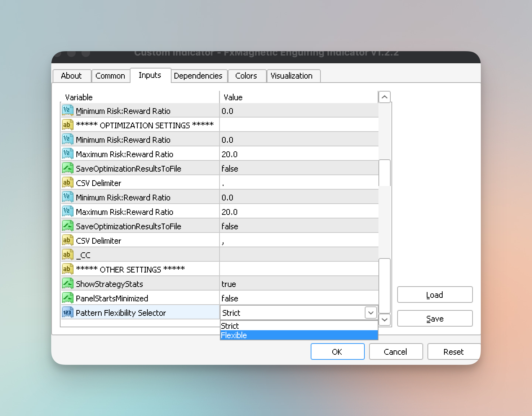Open the About tab
The height and width of the screenshot is (416, 532).
pos(71,76)
